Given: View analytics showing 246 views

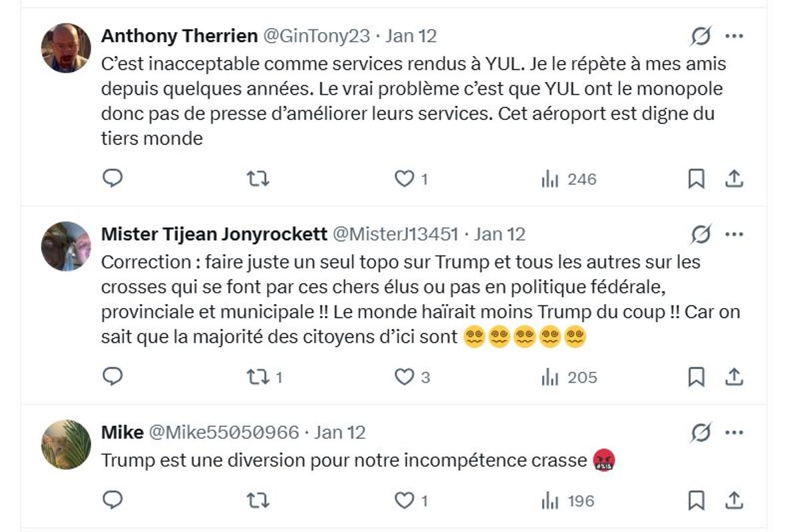Looking at the screenshot, I should tap(569, 179).
